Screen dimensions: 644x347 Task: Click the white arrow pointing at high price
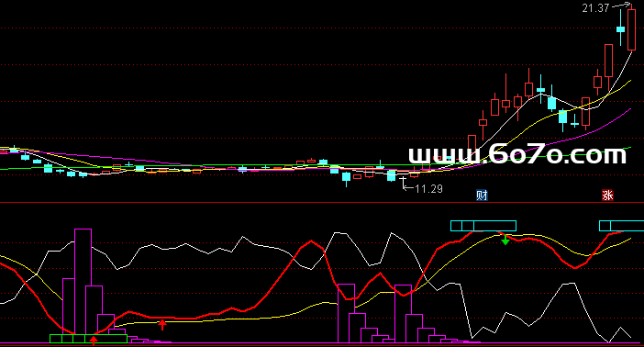pos(620,6)
